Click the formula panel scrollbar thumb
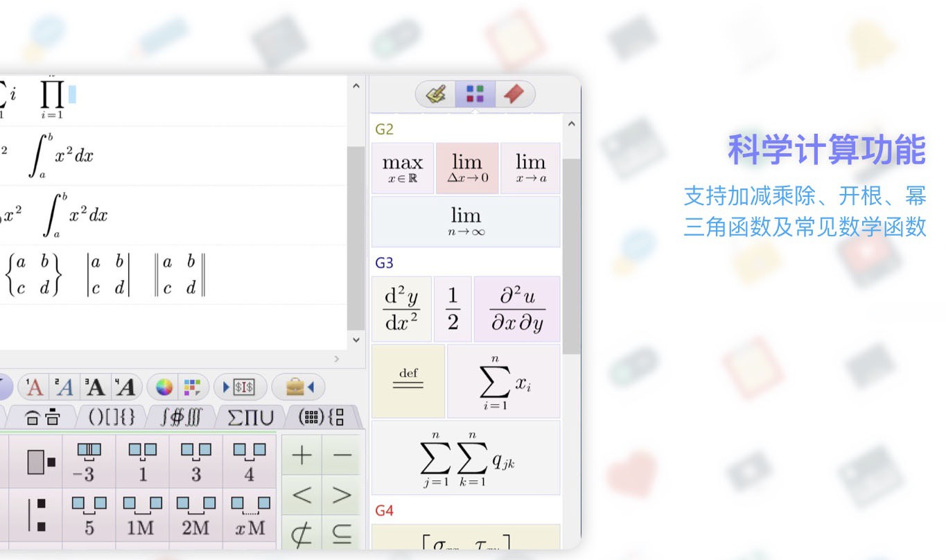Image resolution: width=946 pixels, height=560 pixels. click(572, 256)
